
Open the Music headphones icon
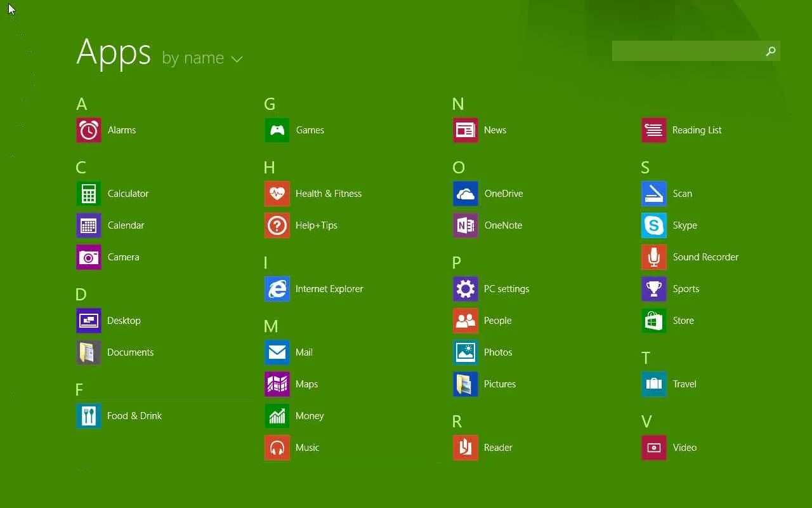(x=277, y=448)
